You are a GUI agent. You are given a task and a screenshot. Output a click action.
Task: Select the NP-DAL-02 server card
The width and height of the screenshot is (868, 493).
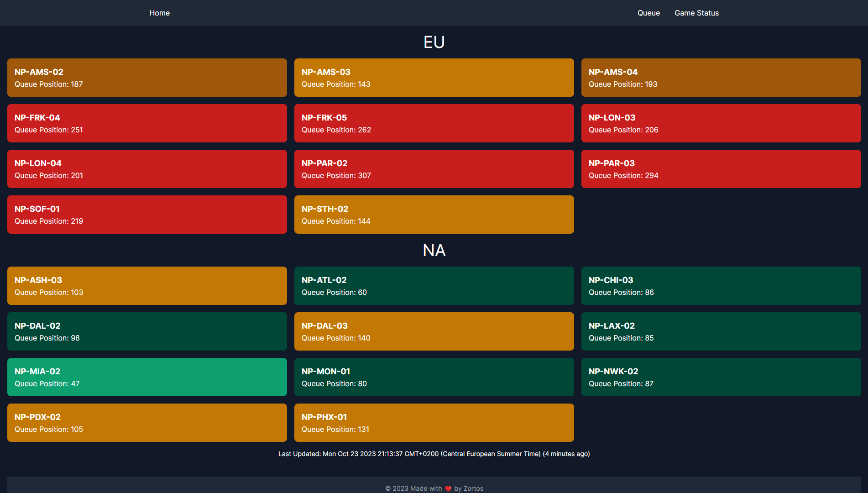[x=147, y=331]
